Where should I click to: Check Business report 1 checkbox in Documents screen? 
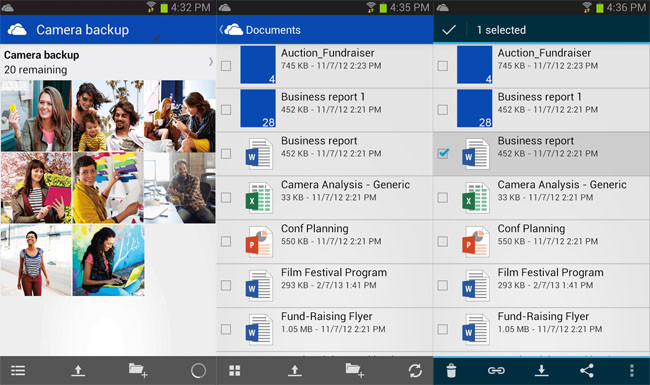[226, 110]
